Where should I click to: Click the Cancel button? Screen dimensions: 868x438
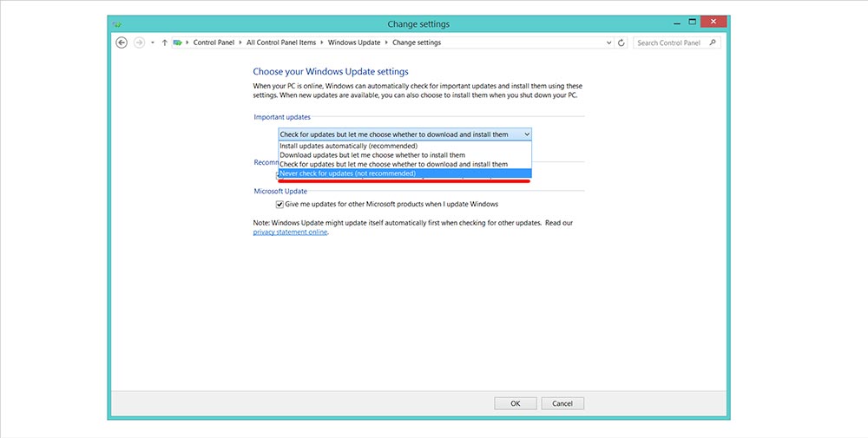(x=562, y=403)
